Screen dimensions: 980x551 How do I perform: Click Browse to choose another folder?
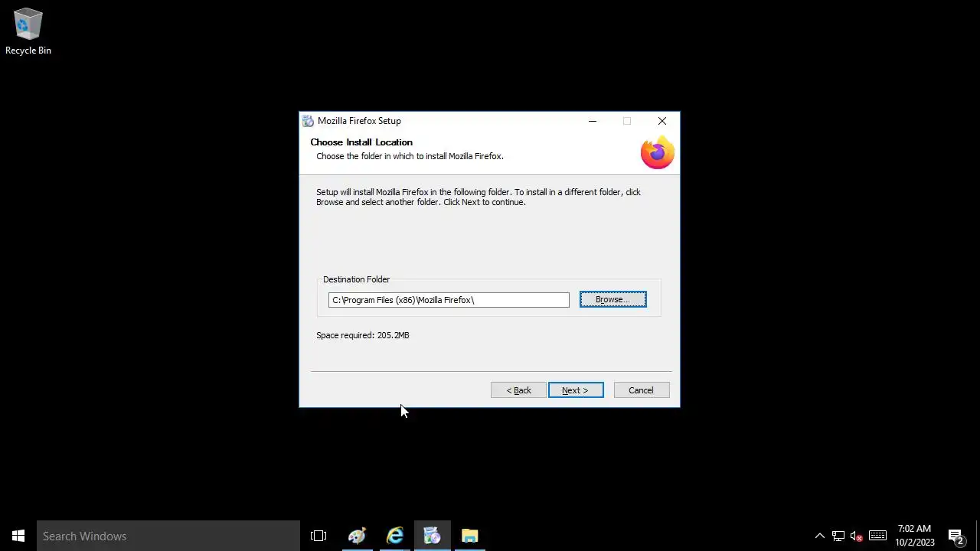(x=612, y=299)
